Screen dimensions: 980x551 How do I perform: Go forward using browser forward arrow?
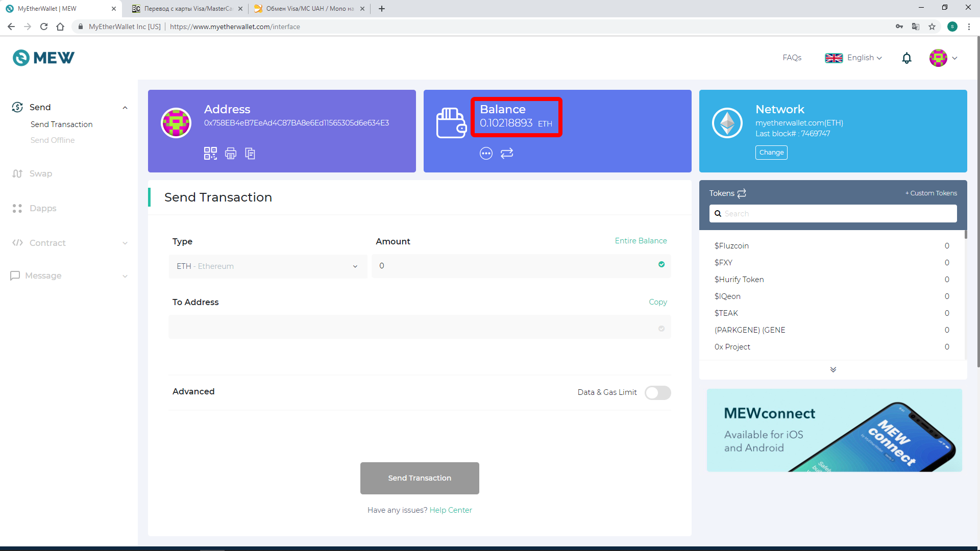pyautogui.click(x=28, y=27)
